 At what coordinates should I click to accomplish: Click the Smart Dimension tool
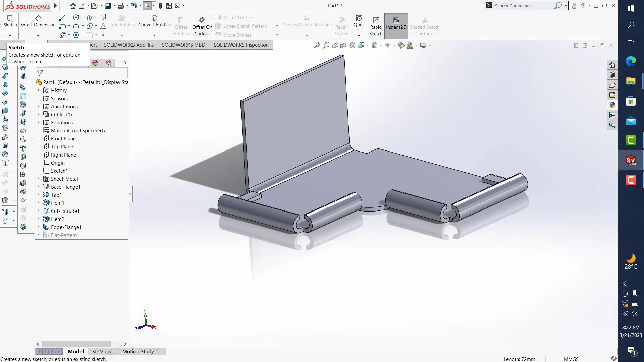[38, 21]
